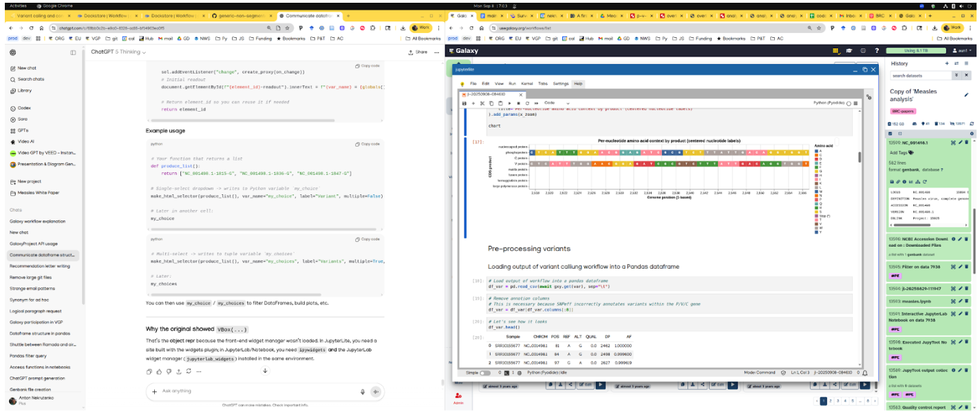Edit attributes of dataset NC_091498.1
980x412 pixels.
tap(960, 143)
